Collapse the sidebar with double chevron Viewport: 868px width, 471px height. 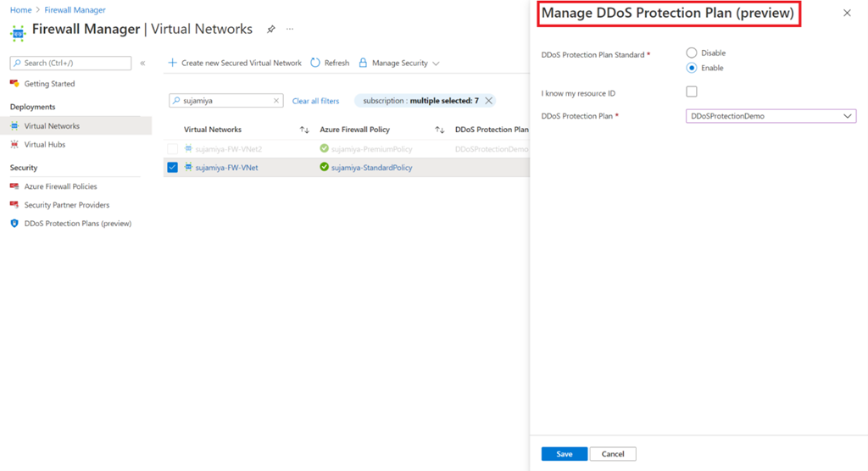[x=142, y=63]
